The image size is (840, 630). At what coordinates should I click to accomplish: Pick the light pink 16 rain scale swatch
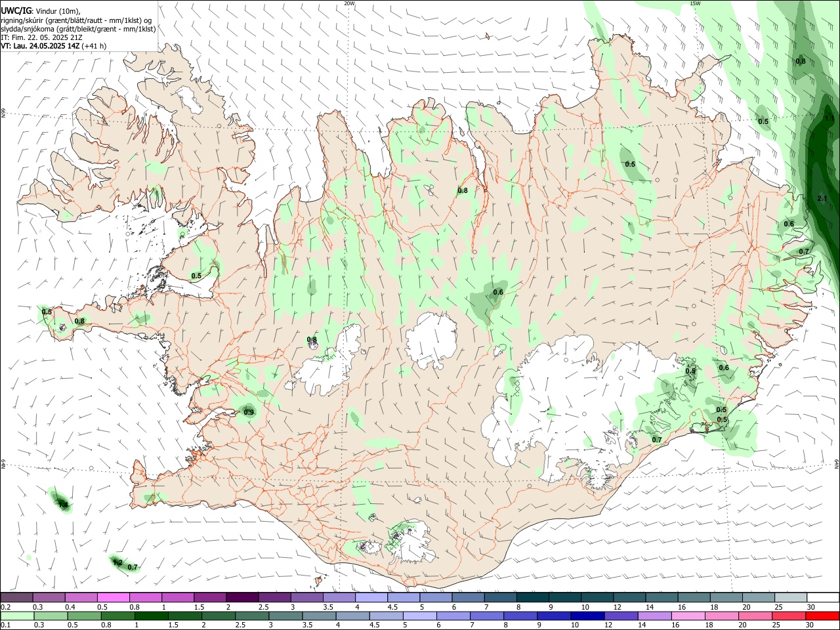(x=688, y=616)
